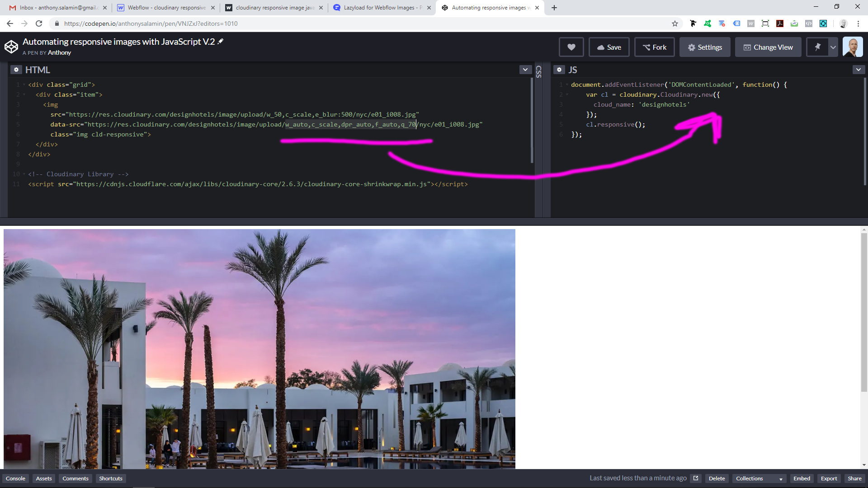Open pen in new window icon
Screen dimensions: 868x488
(x=696, y=478)
